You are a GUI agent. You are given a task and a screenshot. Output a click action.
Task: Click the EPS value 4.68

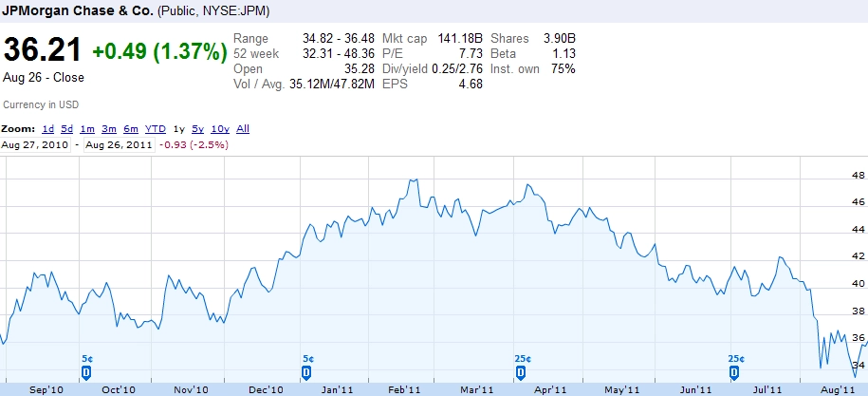(471, 85)
